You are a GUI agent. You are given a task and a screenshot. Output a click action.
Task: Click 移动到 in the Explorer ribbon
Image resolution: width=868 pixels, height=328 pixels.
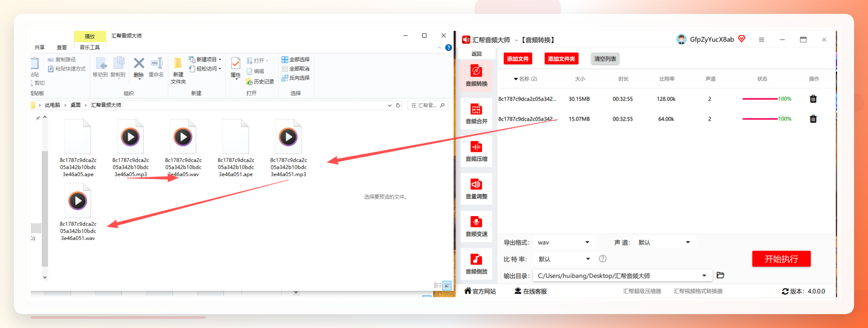point(100,68)
